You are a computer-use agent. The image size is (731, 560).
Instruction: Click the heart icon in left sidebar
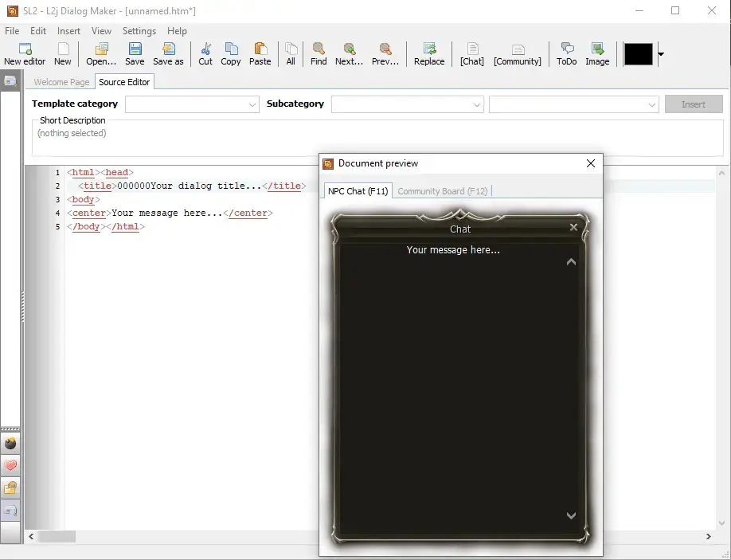tap(10, 465)
